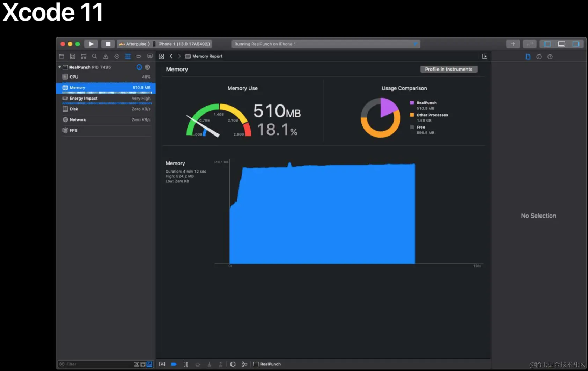Click the "High: 524.2 MB" memory statistic text

coord(179,176)
